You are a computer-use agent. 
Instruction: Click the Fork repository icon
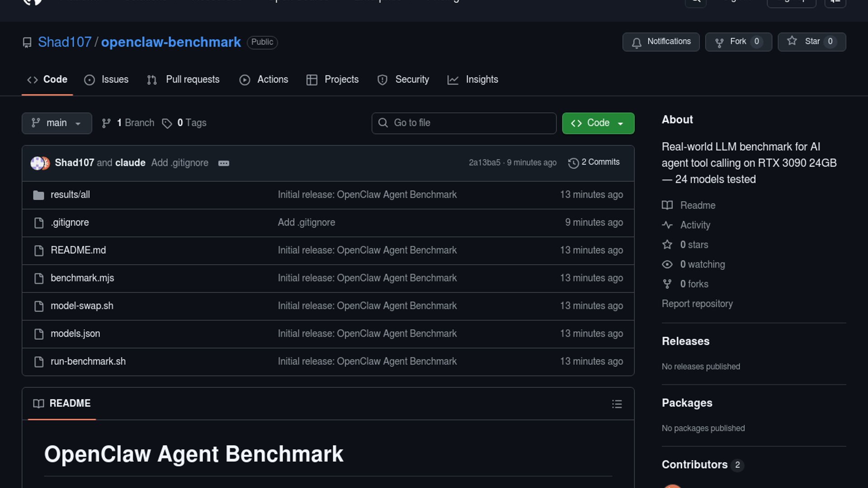tap(719, 42)
